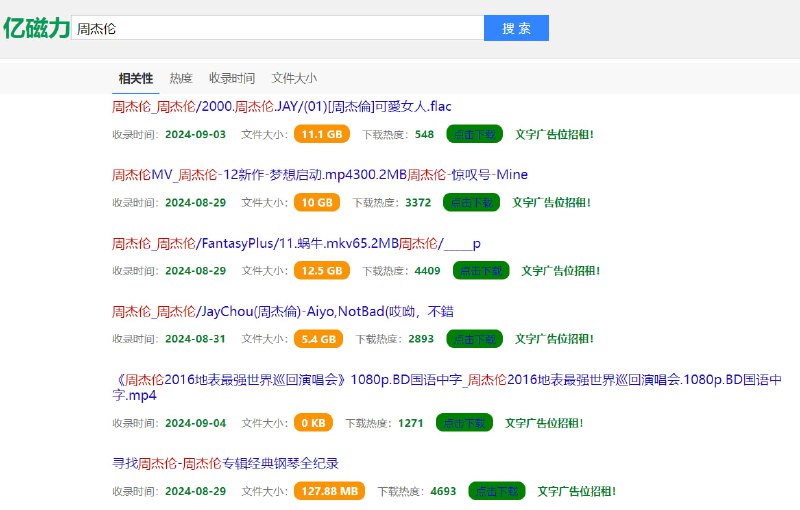Click the 亿磁力 site logo

(x=36, y=28)
